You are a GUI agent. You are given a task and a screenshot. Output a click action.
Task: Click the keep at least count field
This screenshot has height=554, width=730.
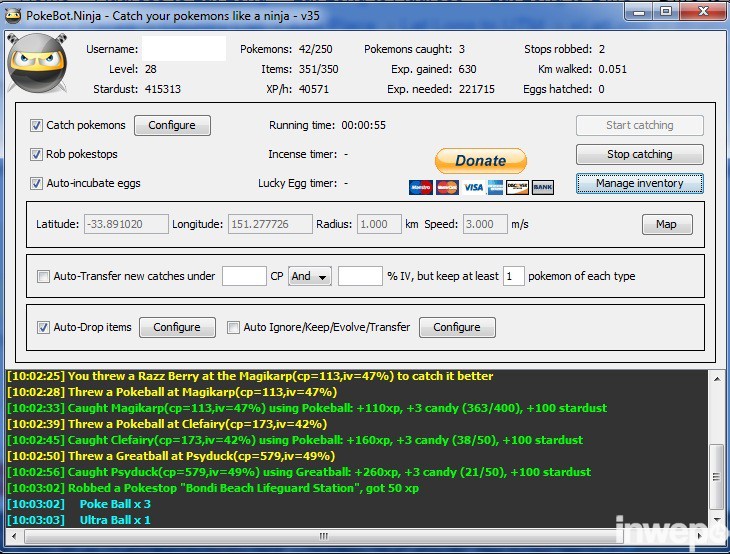[514, 276]
